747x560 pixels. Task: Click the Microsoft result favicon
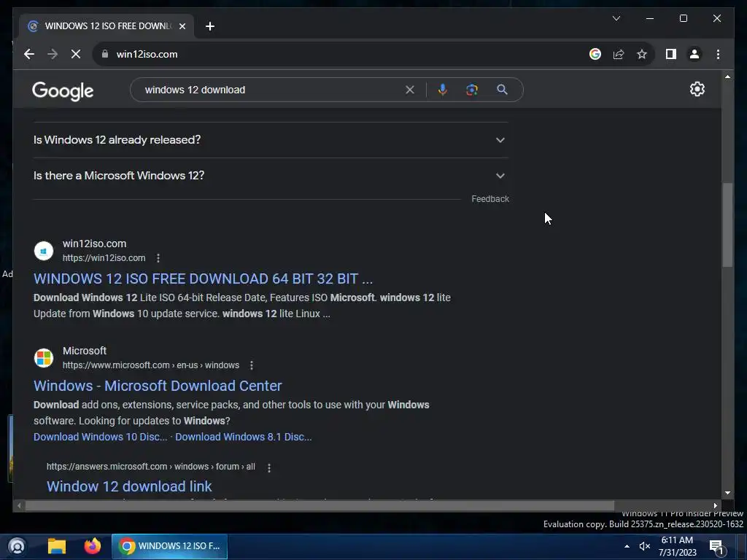[44, 358]
